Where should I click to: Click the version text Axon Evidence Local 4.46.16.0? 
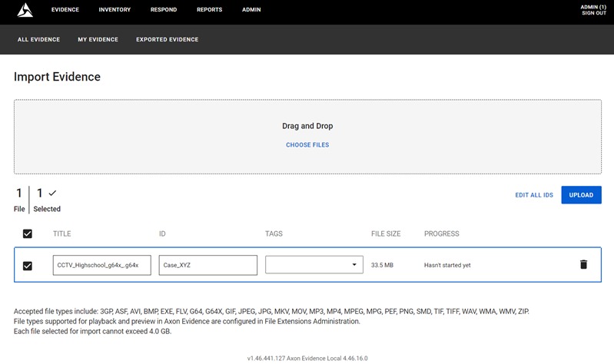(307, 358)
